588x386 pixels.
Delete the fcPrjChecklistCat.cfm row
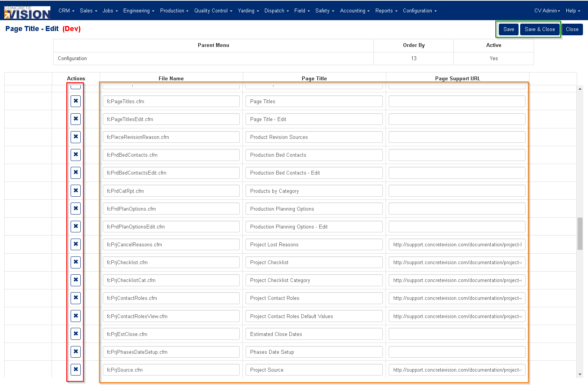click(76, 280)
